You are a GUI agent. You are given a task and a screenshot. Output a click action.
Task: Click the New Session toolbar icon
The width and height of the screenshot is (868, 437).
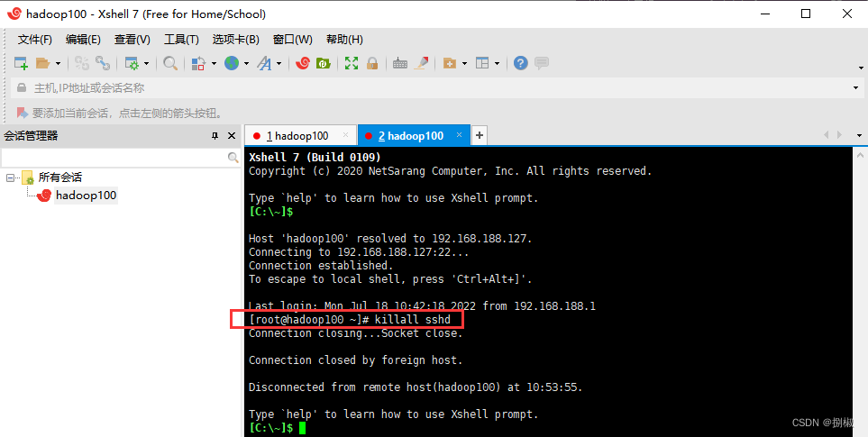point(21,63)
